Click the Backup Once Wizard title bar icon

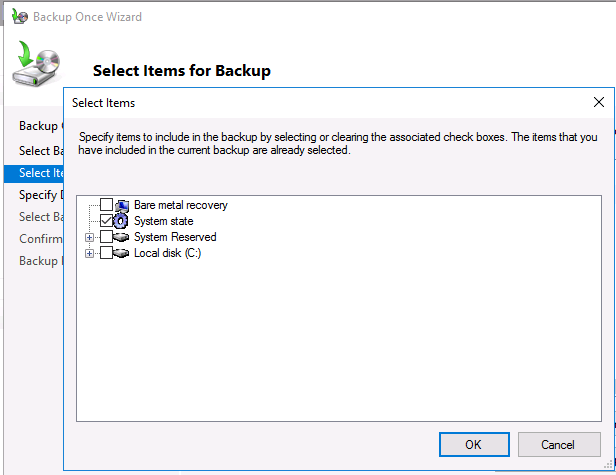pos(17,17)
